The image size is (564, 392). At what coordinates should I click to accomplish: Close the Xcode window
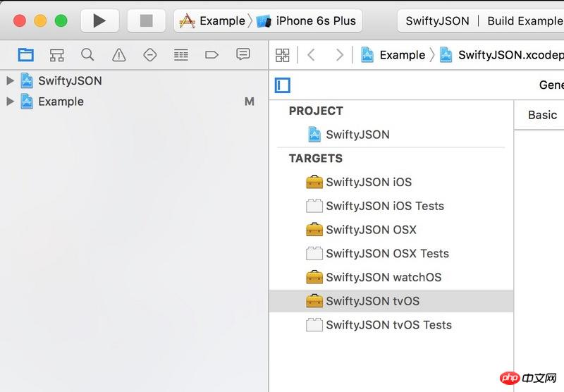20,20
